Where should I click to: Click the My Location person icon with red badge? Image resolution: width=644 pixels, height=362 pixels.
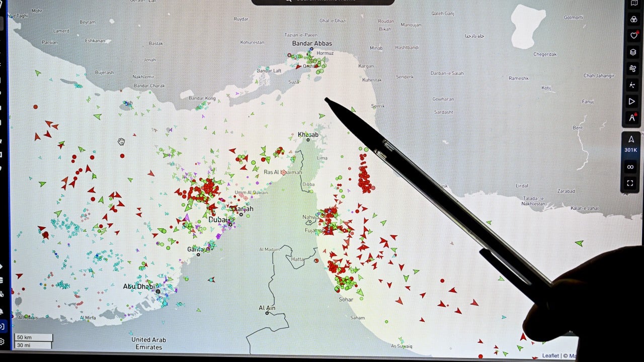[x=632, y=118]
